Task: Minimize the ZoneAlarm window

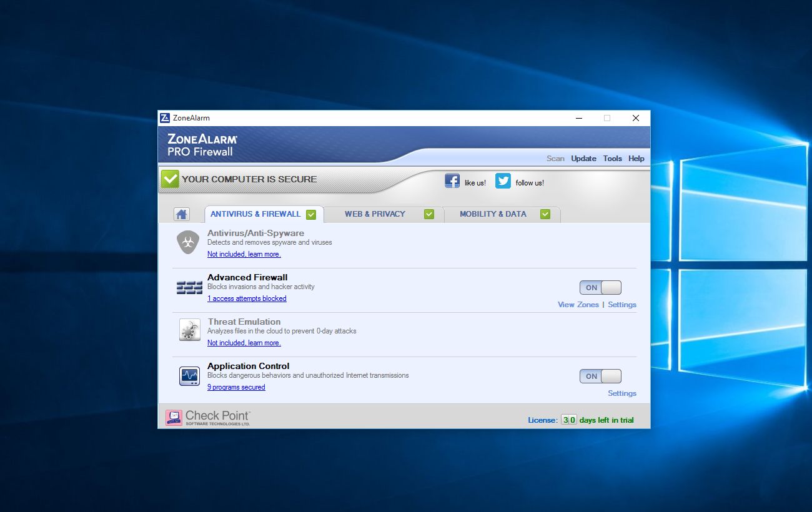Action: point(579,118)
